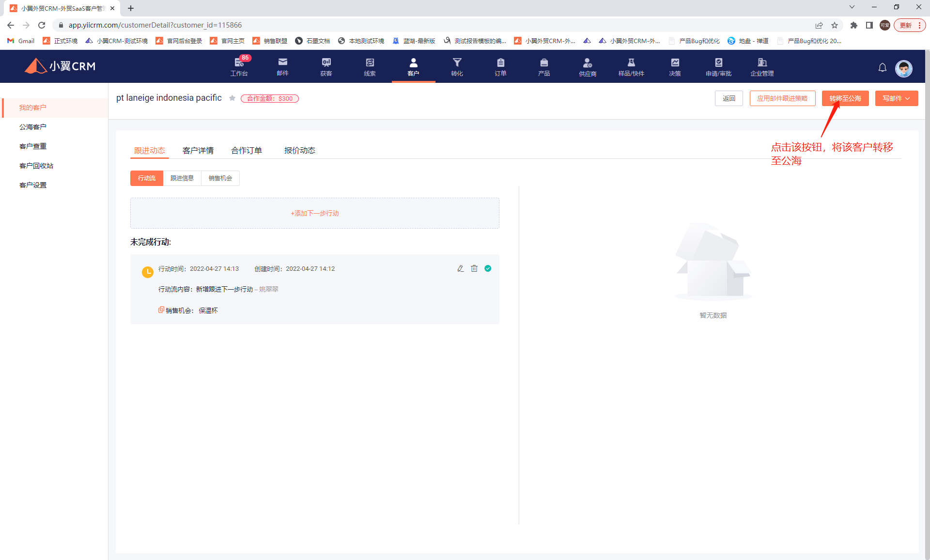This screenshot has height=560, width=930.
Task: Open the Chrome three-dot update menu
Action: [x=919, y=25]
